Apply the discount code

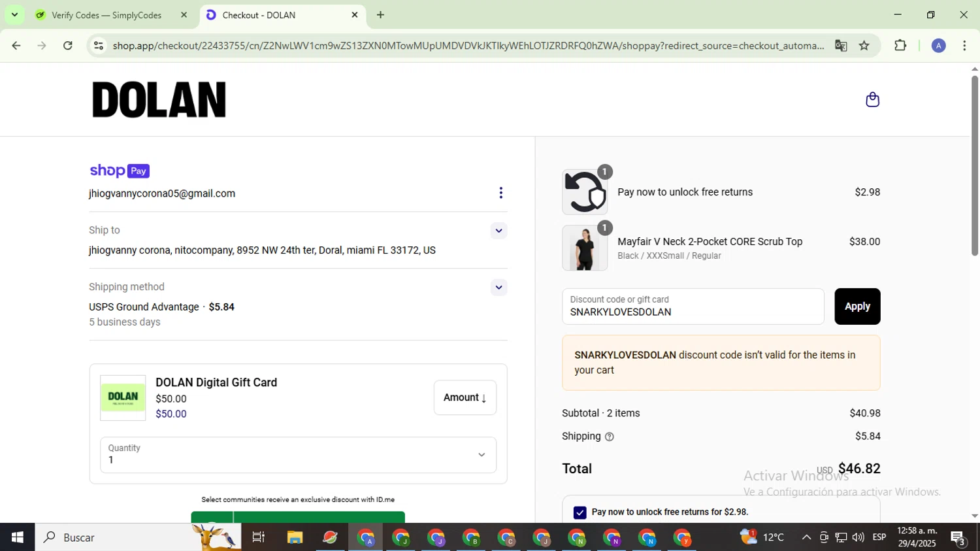click(857, 307)
